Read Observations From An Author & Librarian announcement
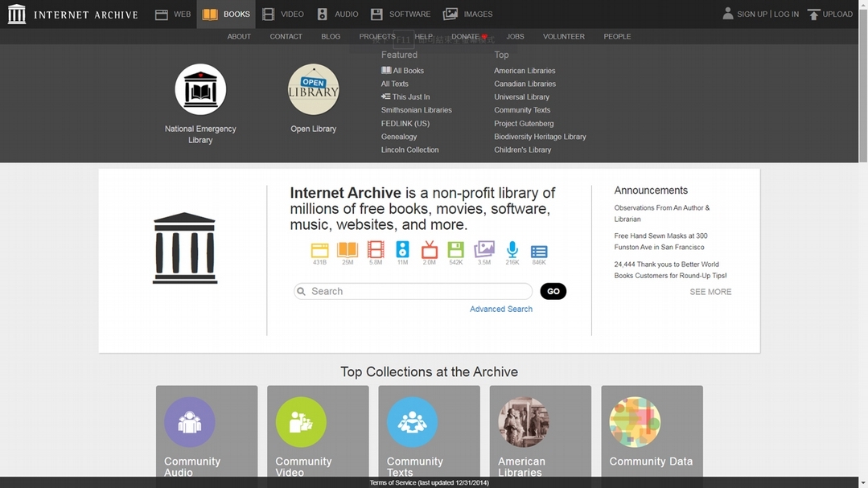The height and width of the screenshot is (488, 868). [661, 213]
